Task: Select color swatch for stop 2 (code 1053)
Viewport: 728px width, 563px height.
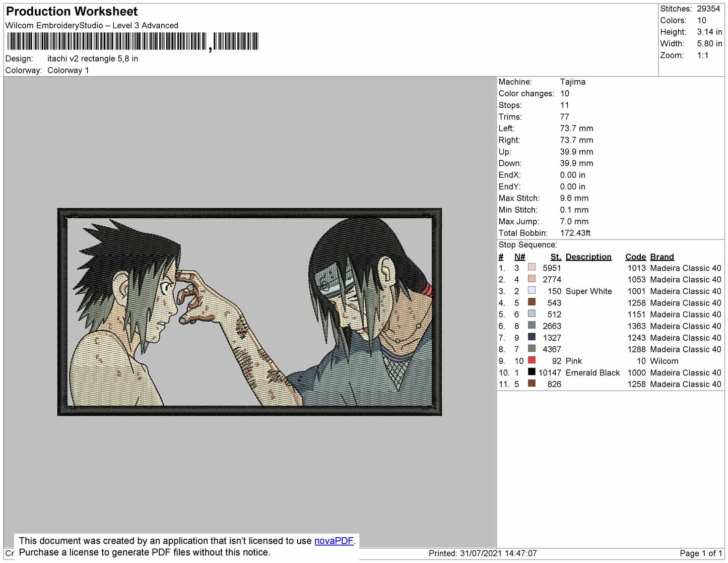Action: click(532, 279)
